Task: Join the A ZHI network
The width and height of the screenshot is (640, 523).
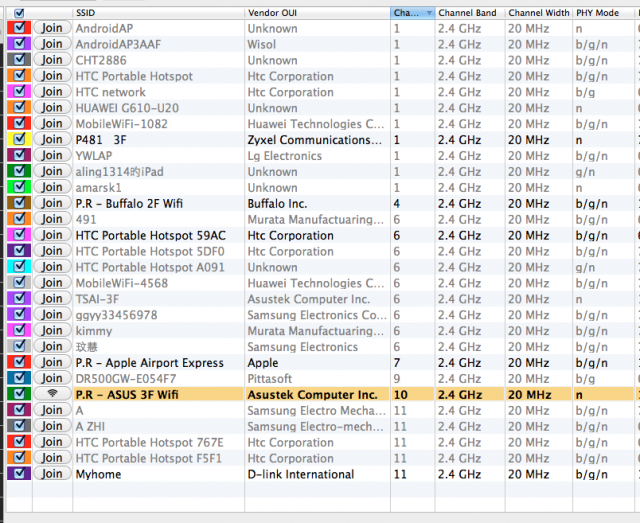Action: pos(52,426)
